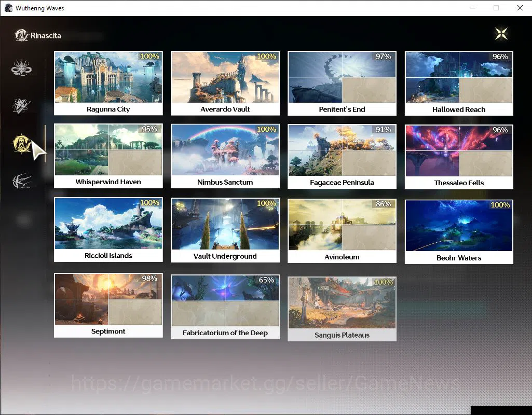Minimize the Wuthering Waves window
The width and height of the screenshot is (532, 415).
(x=473, y=8)
